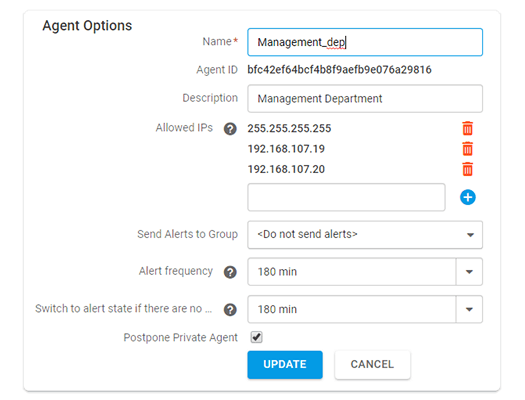
Task: Show help for Switch to alert state
Action: point(230,310)
